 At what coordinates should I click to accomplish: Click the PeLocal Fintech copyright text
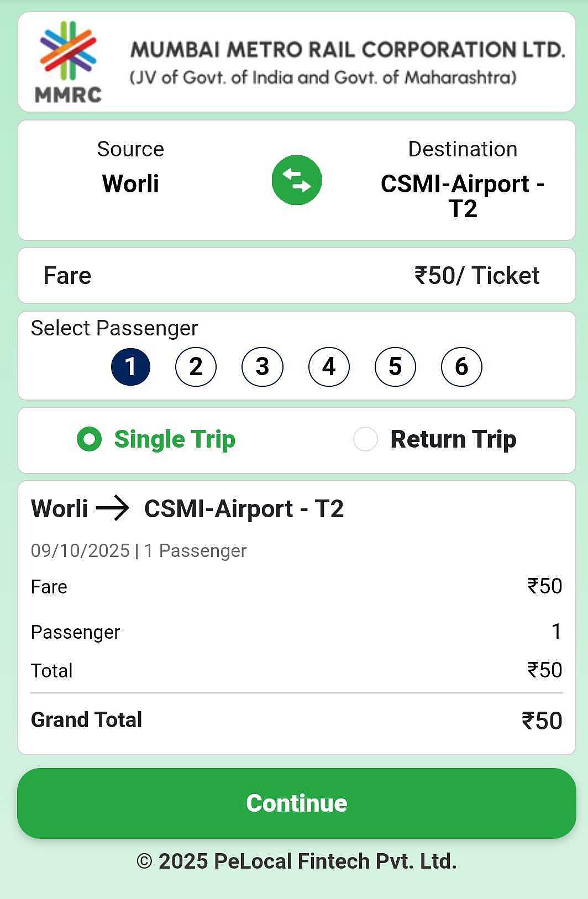pyautogui.click(x=297, y=861)
